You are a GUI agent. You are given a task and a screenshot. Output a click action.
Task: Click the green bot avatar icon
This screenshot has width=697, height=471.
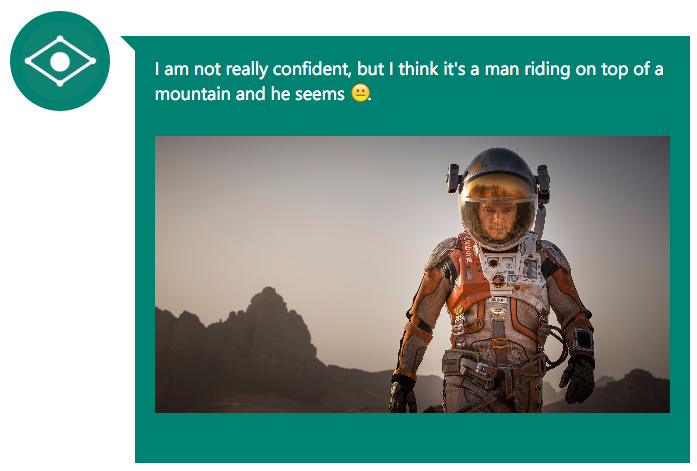coord(60,61)
